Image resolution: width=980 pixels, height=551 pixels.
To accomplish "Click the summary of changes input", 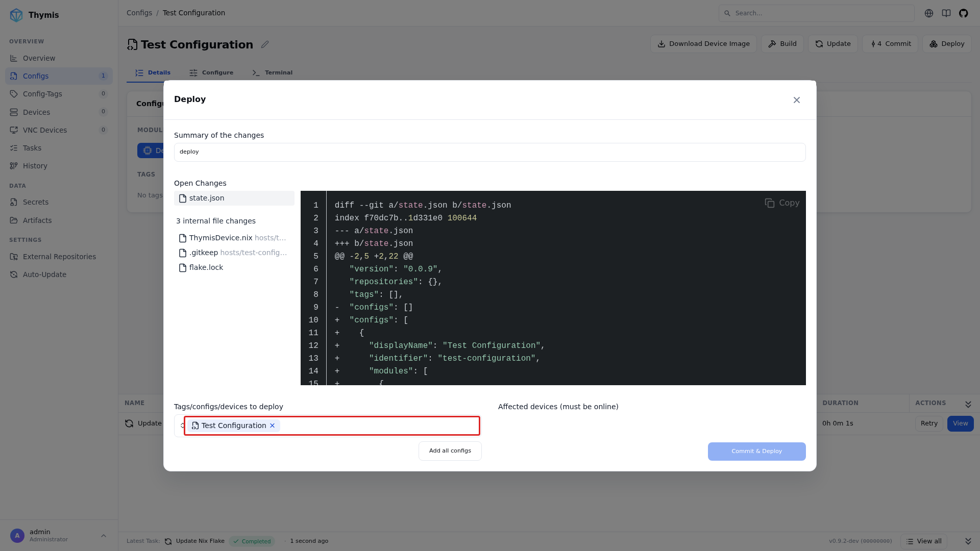I will pyautogui.click(x=490, y=152).
